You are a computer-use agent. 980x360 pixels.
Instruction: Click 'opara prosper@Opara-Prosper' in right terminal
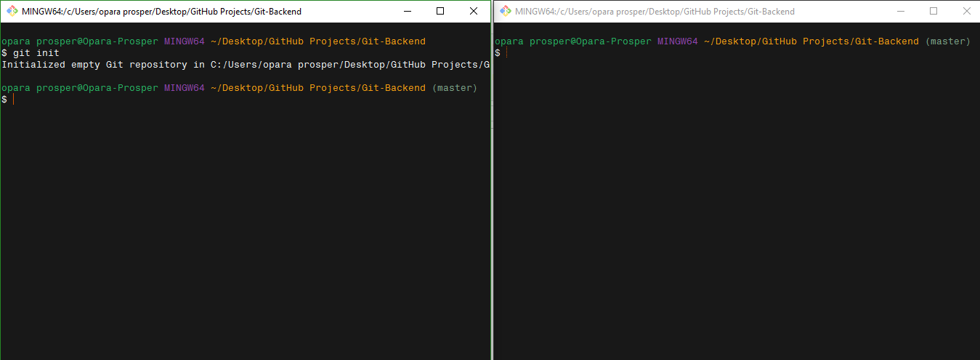point(573,41)
